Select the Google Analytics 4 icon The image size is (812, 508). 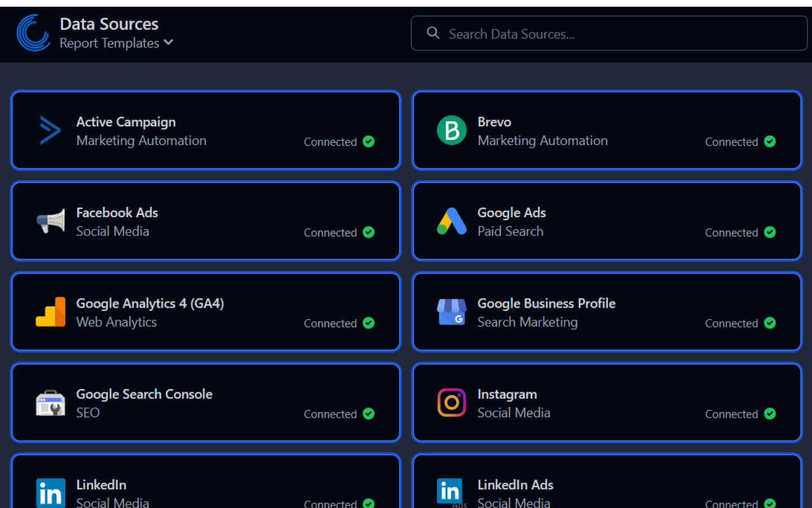[50, 312]
